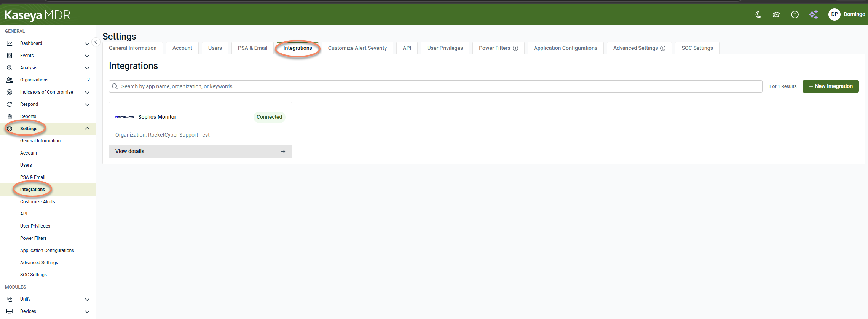Image resolution: width=868 pixels, height=319 pixels.
Task: Switch to the Application Configurations tab
Action: (x=565, y=48)
